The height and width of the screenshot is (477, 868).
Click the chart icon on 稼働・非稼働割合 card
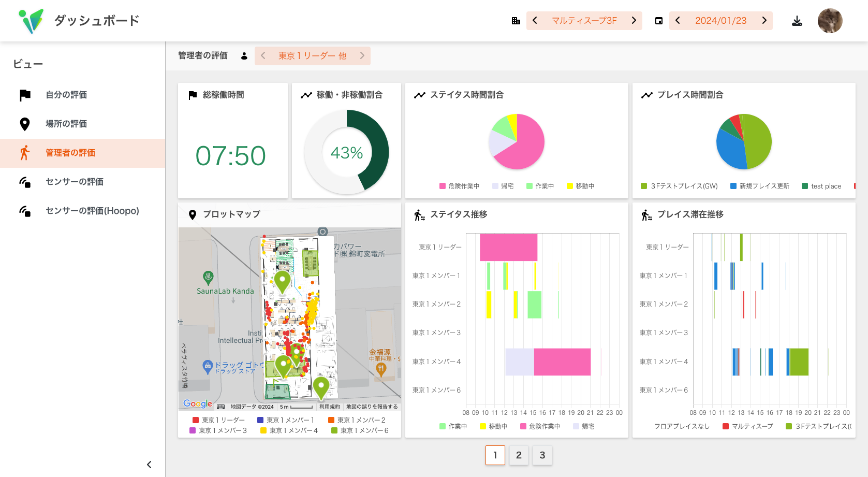pos(306,95)
